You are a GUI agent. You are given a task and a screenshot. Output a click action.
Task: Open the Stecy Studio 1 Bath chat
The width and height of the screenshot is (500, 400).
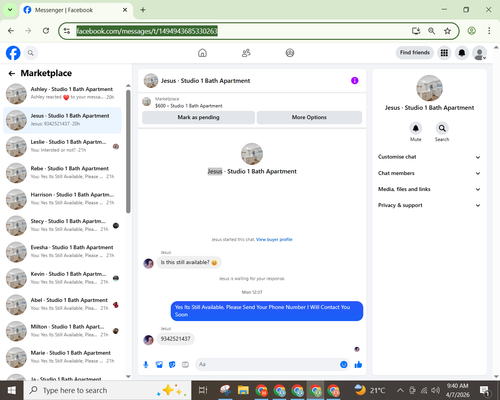tap(62, 225)
